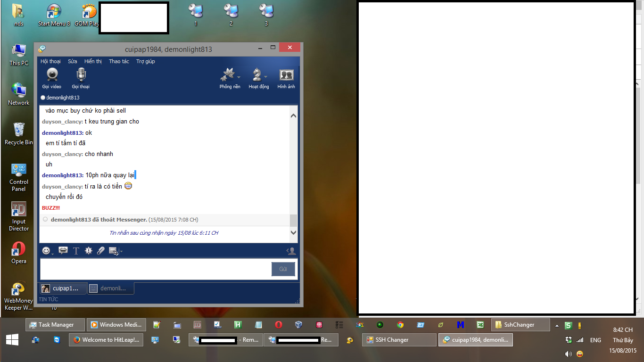The height and width of the screenshot is (362, 644).
Task: Click the screen capture icon in chat toolbar
Action: pos(114,251)
